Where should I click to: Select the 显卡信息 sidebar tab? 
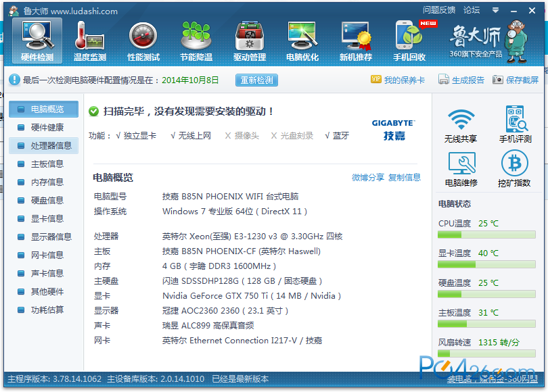(x=44, y=218)
